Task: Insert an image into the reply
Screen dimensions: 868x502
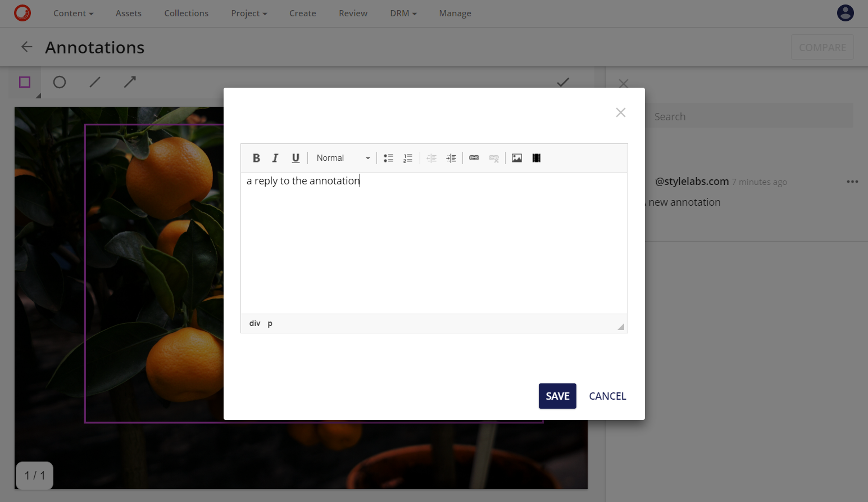Action: pos(516,158)
